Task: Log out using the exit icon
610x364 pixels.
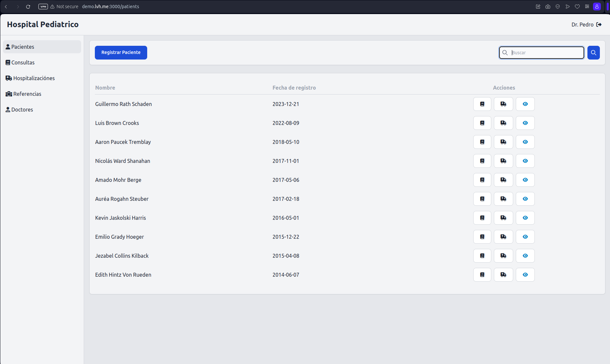Action: (599, 25)
